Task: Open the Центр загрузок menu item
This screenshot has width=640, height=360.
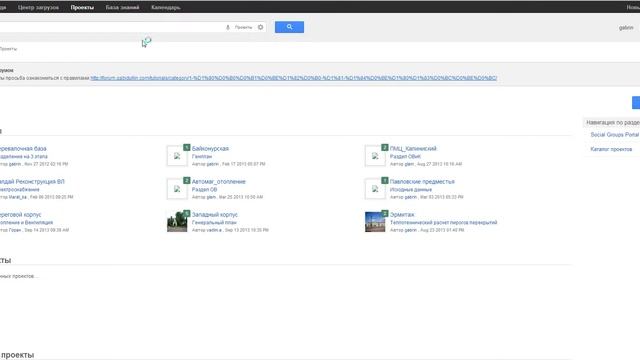Action: click(38, 7)
